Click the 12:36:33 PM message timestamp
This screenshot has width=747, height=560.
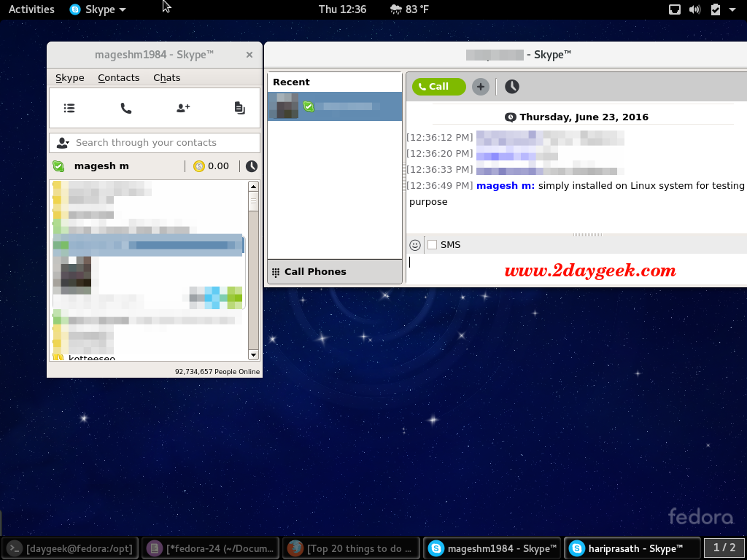pyautogui.click(x=440, y=169)
